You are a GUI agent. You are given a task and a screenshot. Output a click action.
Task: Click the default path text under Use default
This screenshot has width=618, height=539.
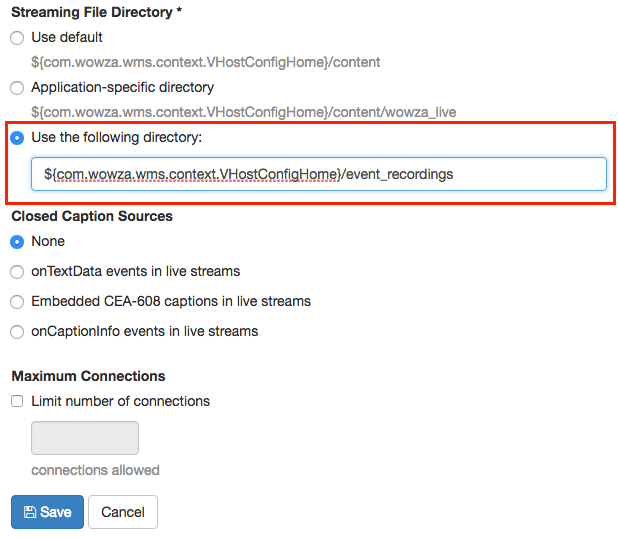tap(205, 62)
